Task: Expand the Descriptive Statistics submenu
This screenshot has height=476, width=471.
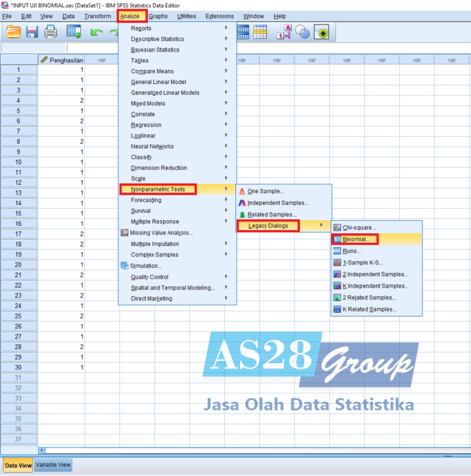Action: pyautogui.click(x=157, y=39)
